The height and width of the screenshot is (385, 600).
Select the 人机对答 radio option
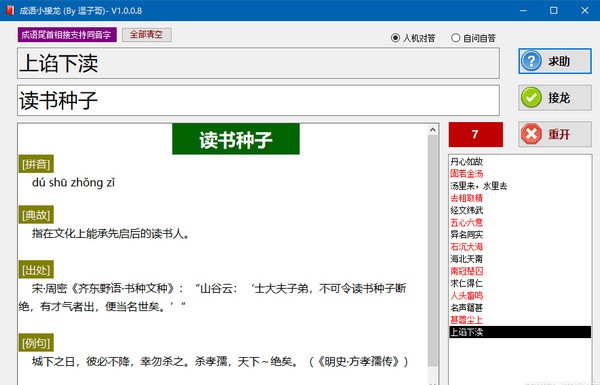413,38
